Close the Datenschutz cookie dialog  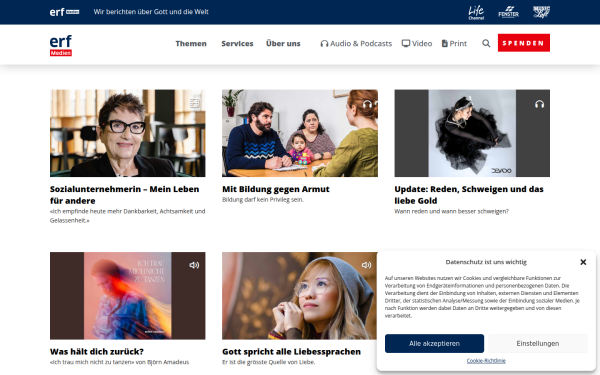583,262
